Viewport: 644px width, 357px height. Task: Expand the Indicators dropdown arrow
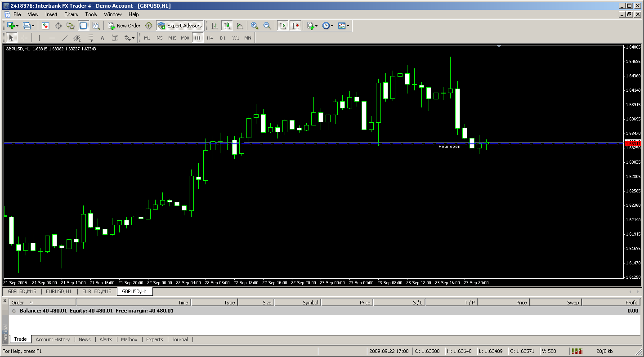tap(317, 26)
